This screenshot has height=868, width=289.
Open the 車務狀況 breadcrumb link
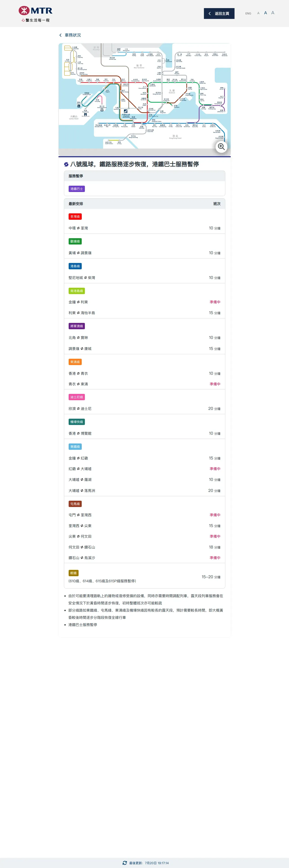(73, 35)
